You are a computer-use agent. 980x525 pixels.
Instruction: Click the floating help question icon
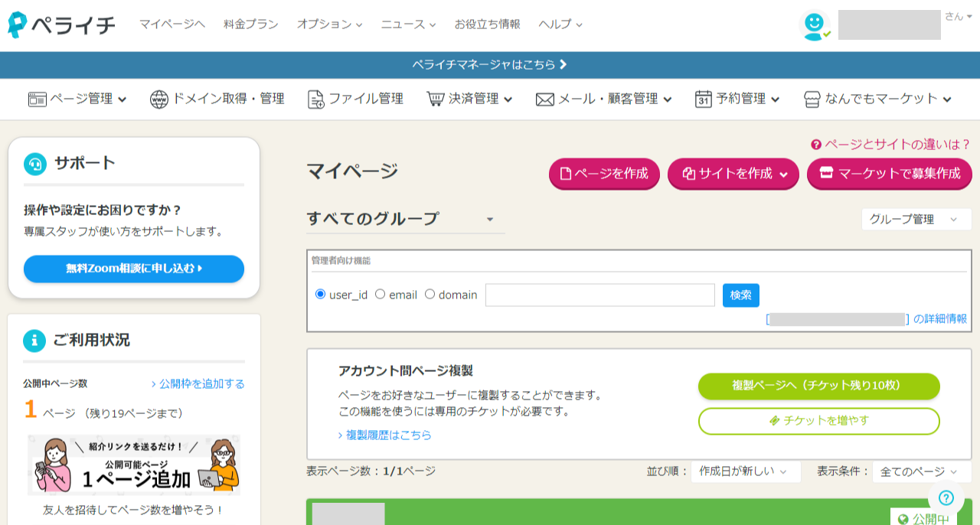tap(946, 497)
